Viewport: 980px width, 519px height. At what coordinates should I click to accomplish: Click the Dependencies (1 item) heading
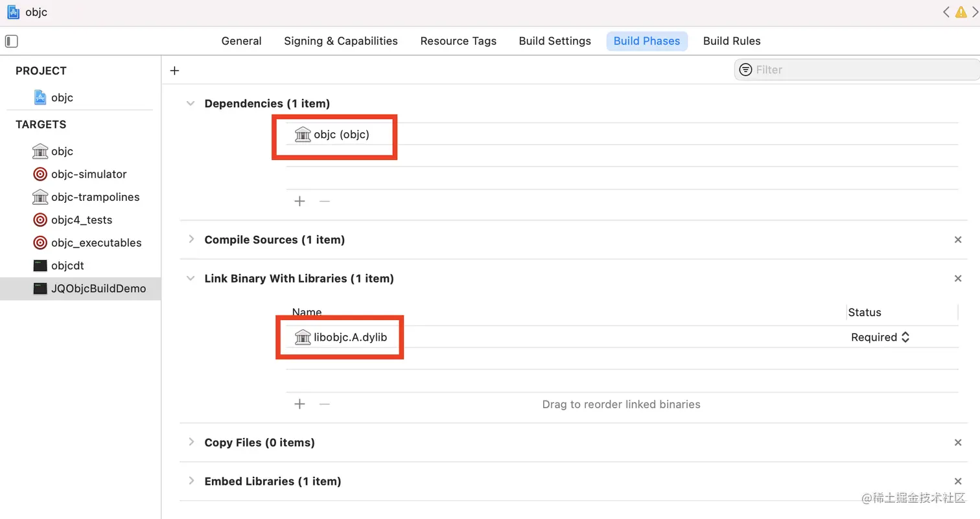point(267,103)
